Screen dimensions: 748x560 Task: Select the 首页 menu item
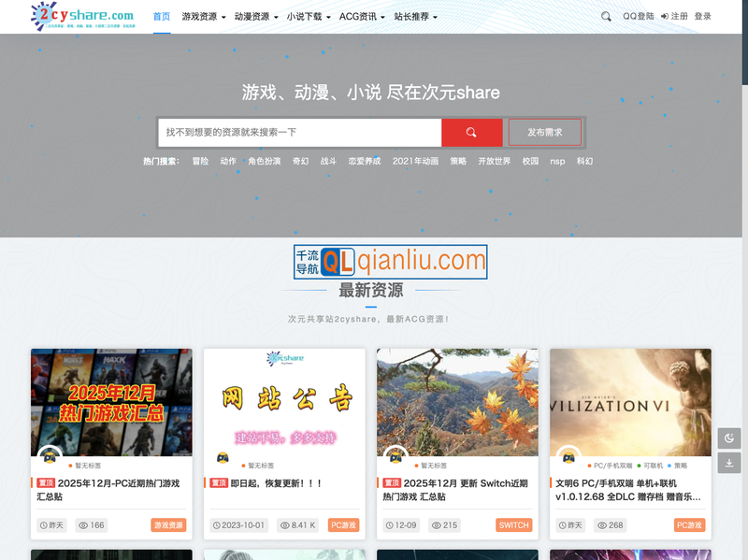[x=160, y=16]
